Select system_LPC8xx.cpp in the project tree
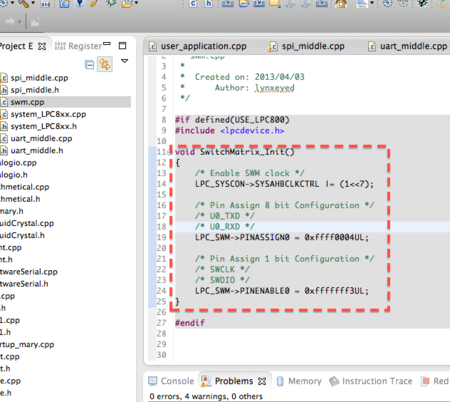This screenshot has width=450, height=402. [x=48, y=114]
